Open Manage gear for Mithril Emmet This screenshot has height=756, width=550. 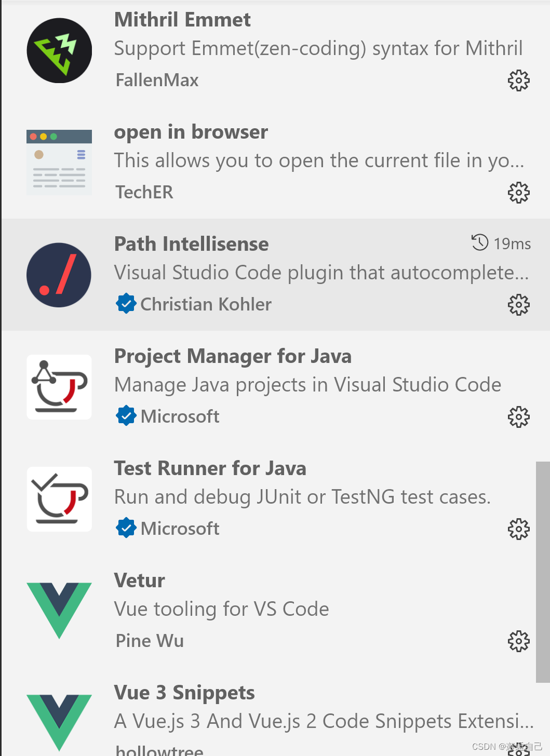click(518, 80)
